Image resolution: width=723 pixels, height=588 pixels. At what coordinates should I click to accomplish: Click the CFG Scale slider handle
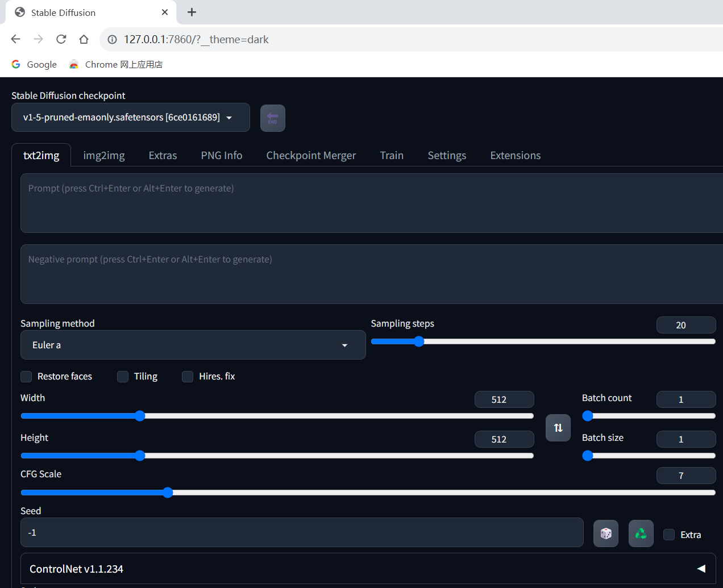(x=168, y=493)
